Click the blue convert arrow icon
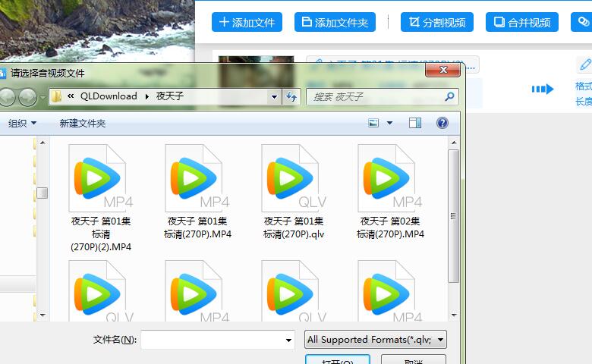This screenshot has height=364, width=592. (x=543, y=89)
